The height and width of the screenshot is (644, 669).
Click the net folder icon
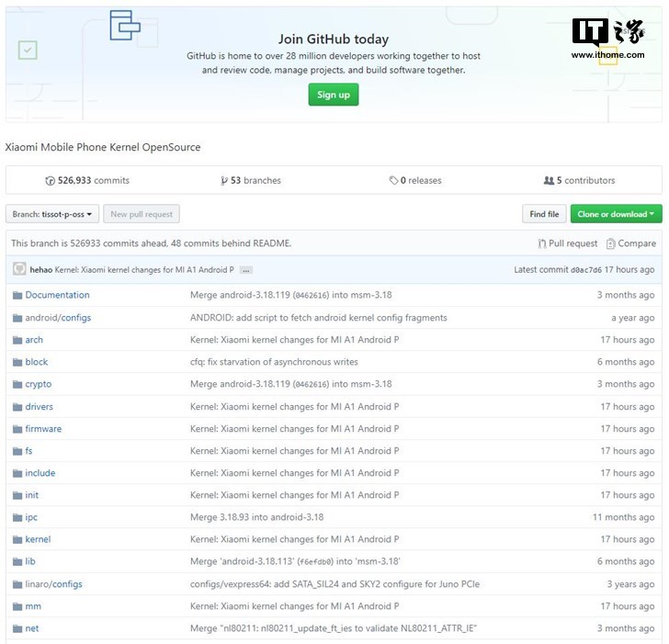(x=17, y=629)
